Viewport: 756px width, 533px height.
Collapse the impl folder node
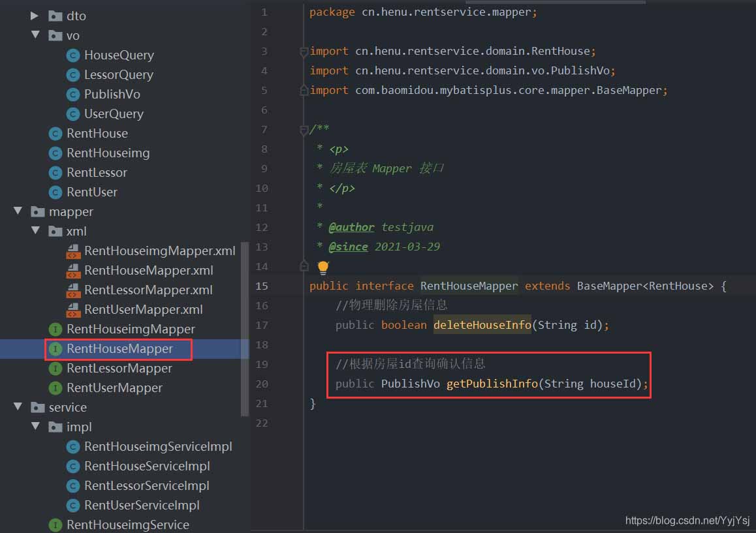[x=36, y=427]
